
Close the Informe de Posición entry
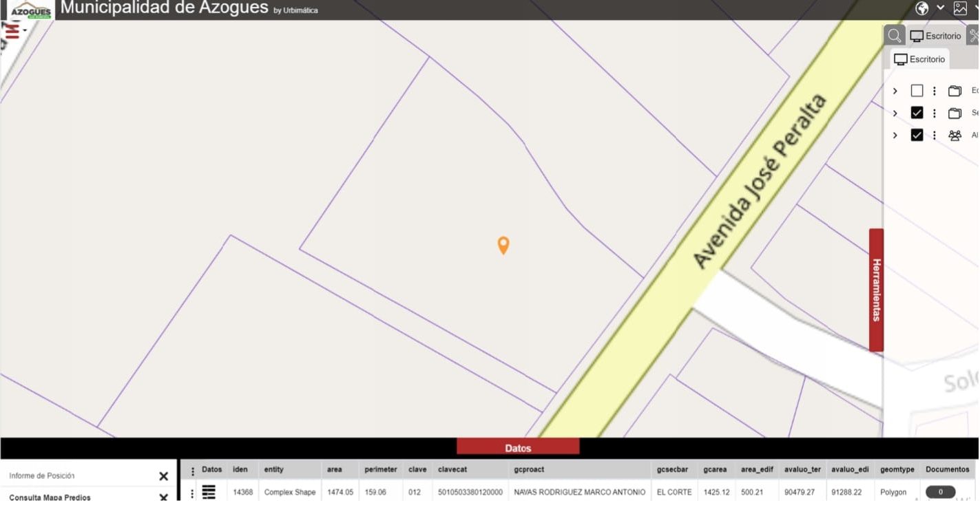[x=163, y=476]
